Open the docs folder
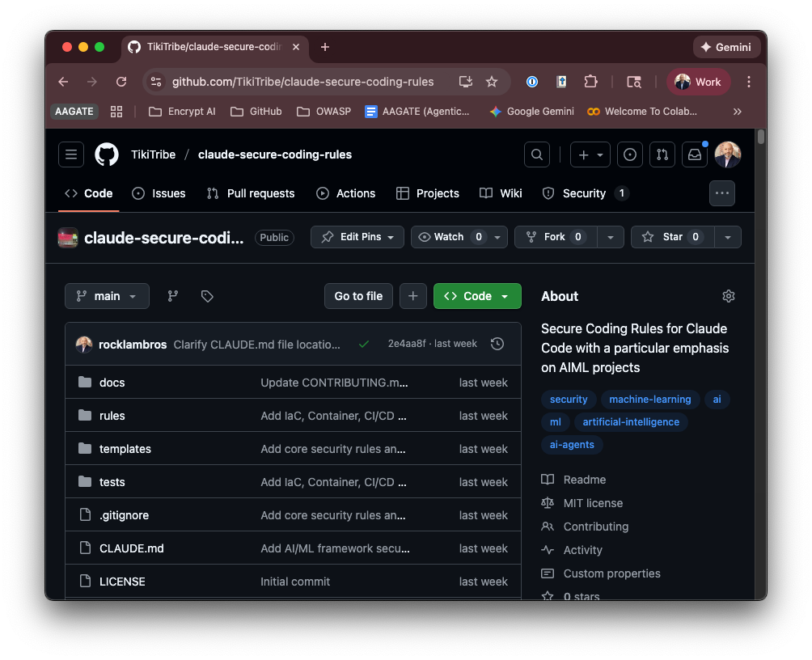 (112, 383)
